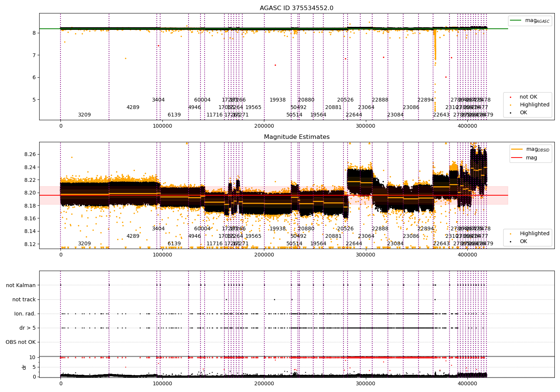Select the mag AGASC green line legend entry

(x=530, y=21)
